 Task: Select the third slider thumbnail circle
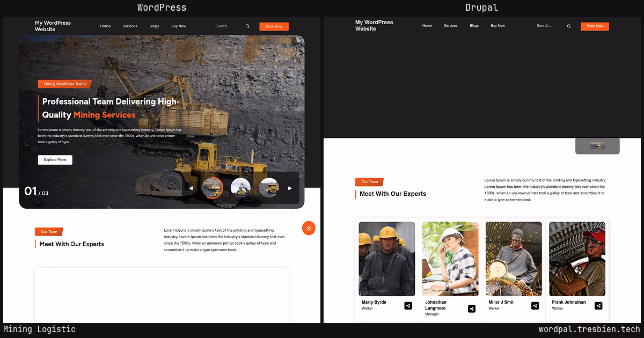pos(269,188)
